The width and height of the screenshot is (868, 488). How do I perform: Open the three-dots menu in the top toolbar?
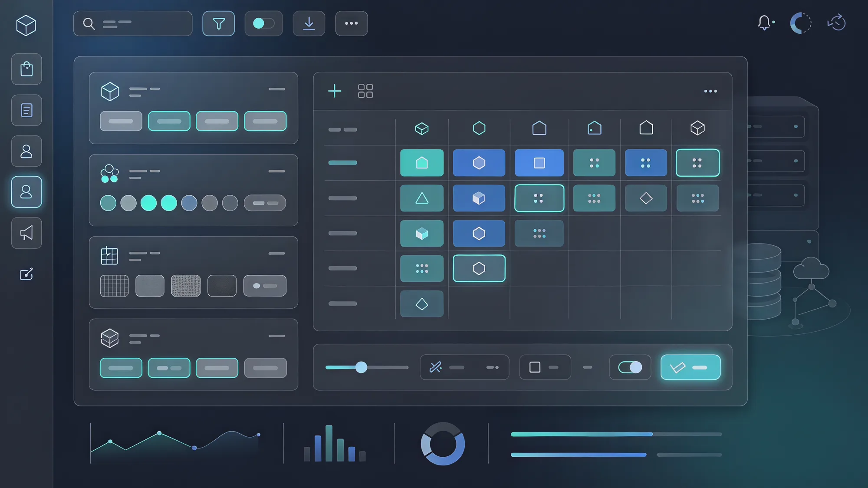point(352,23)
